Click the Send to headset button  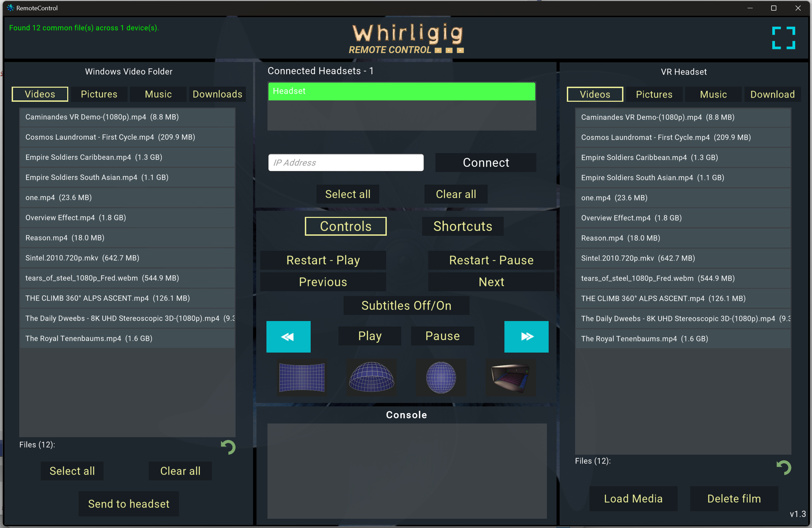[129, 504]
